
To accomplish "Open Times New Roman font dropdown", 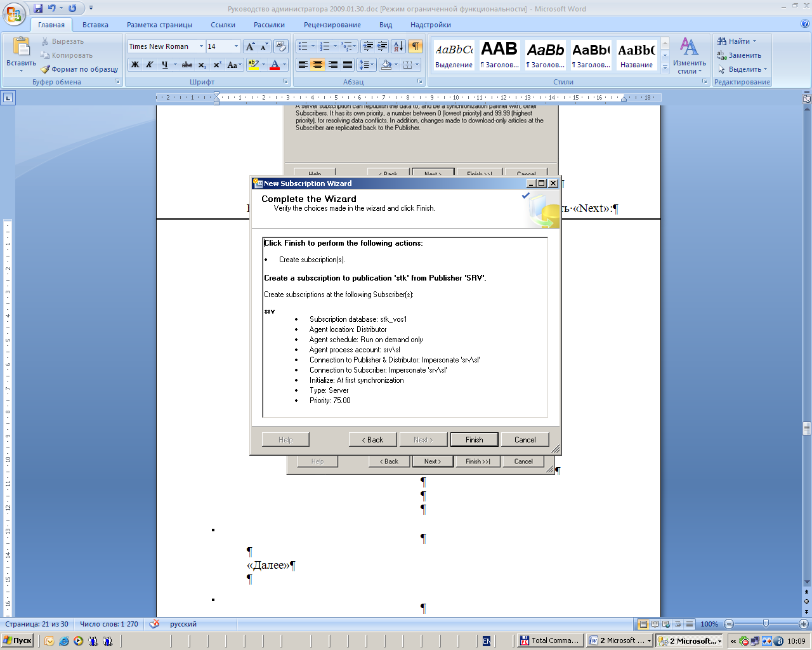I will click(201, 46).
